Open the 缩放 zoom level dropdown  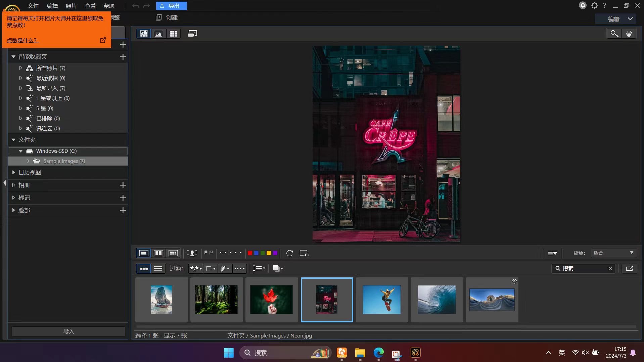click(x=613, y=253)
